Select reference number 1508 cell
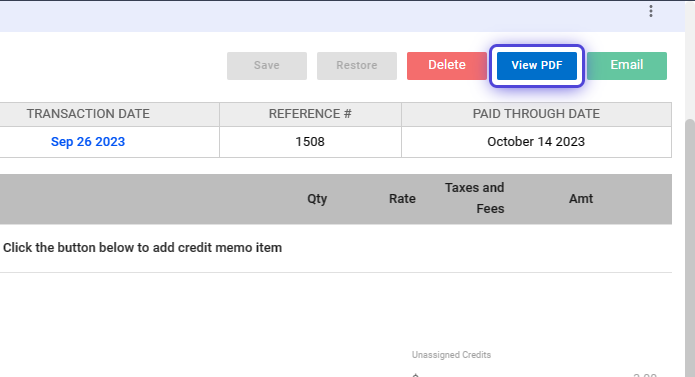Screen dimensions: 695x377 click(310, 142)
